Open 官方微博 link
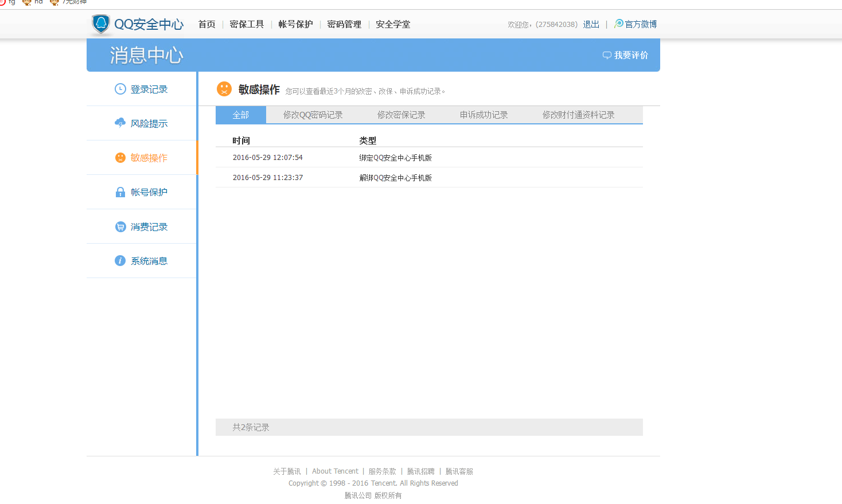This screenshot has width=842, height=504. 641,24
